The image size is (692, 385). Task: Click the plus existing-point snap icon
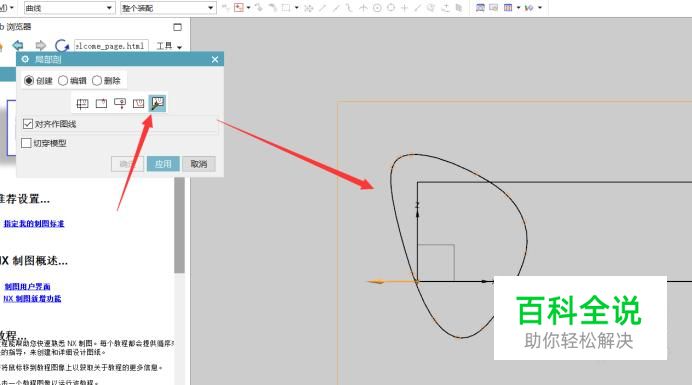pos(404,8)
